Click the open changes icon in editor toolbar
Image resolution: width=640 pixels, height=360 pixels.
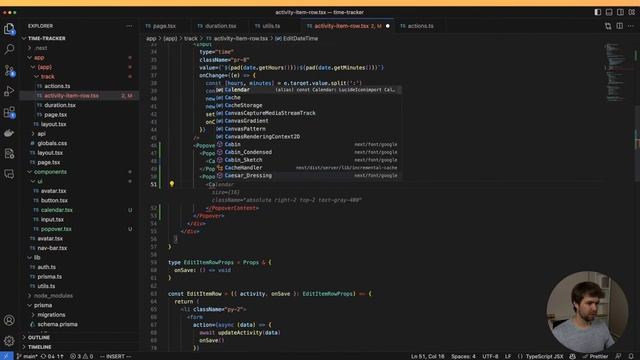coord(608,26)
